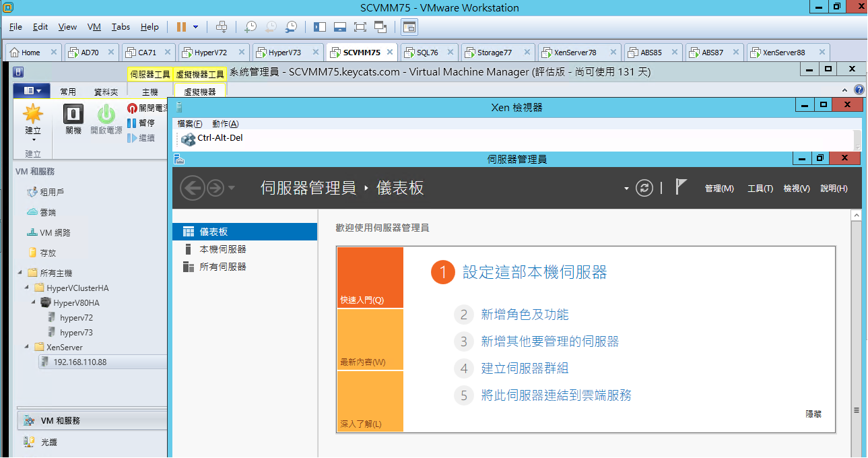Screen dimensions: 868x458
Task: Open the Tabs menu in VMware
Action: pos(121,27)
